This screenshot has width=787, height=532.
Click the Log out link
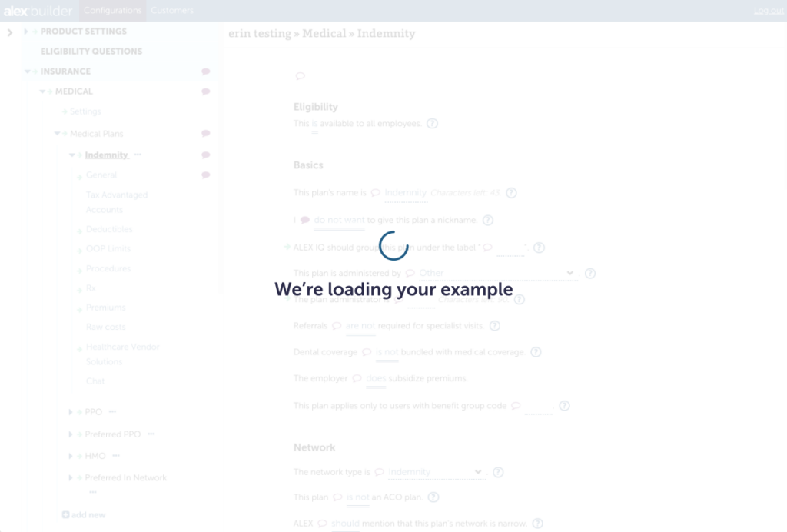(769, 11)
